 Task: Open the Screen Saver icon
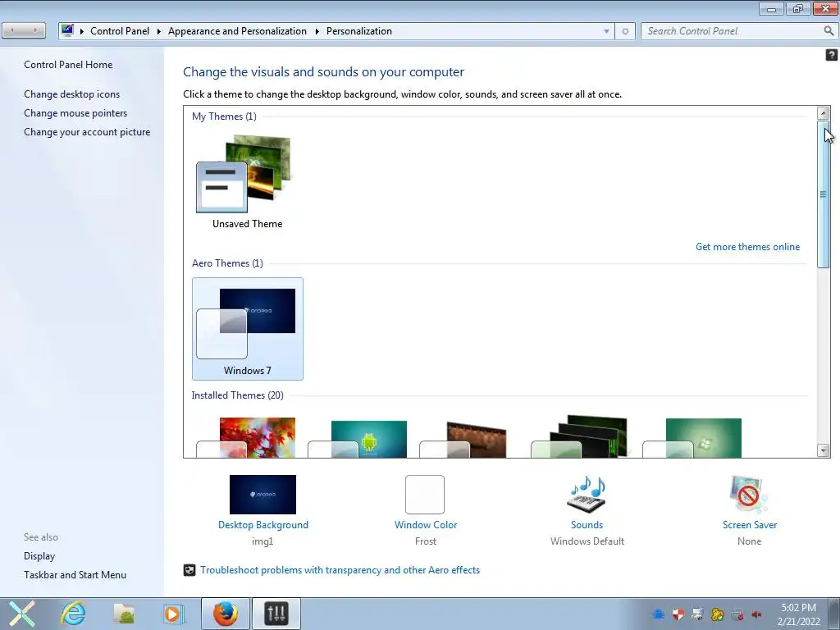tap(749, 495)
